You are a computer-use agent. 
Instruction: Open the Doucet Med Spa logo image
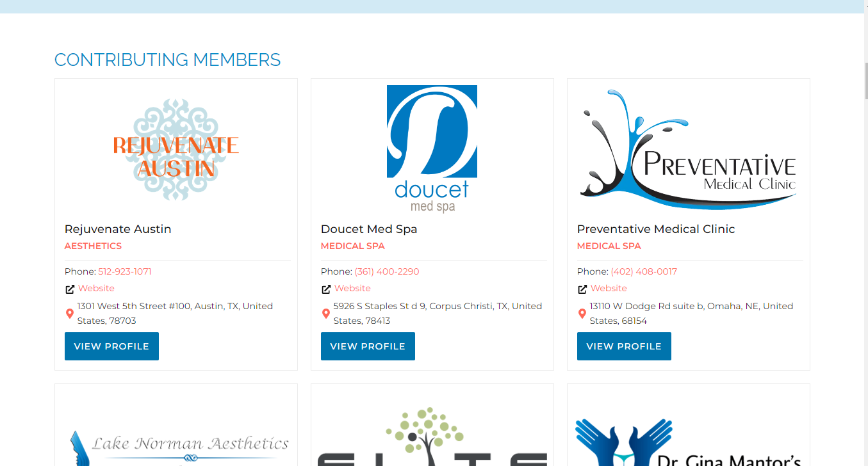tap(432, 149)
